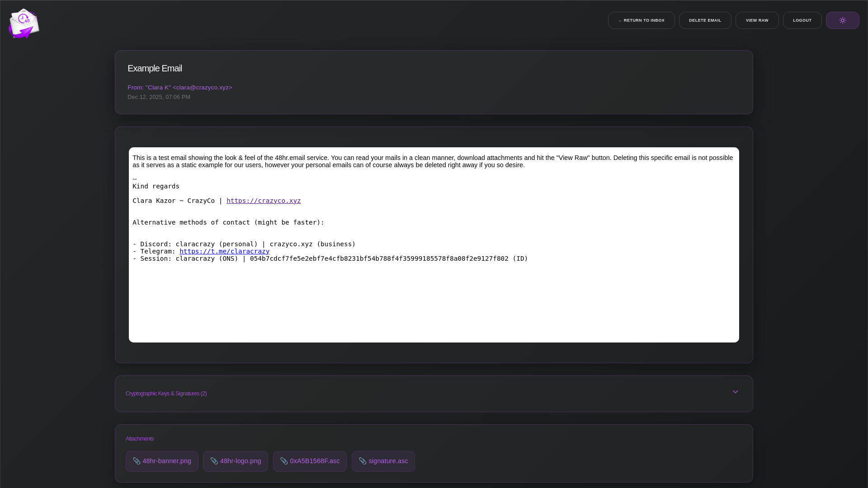Return to inbox
This screenshot has height=488, width=868.
(641, 20)
